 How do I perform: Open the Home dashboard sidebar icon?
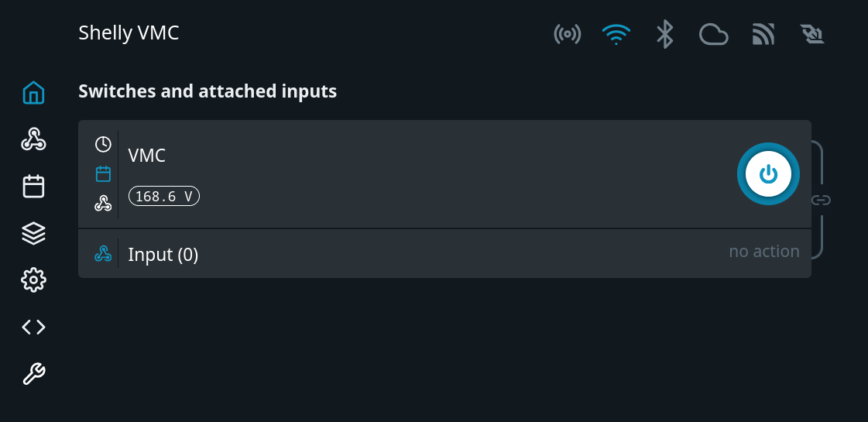click(33, 93)
